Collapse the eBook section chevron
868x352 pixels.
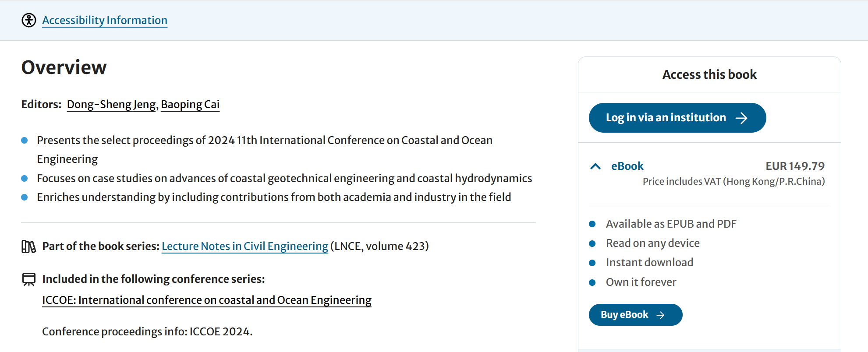click(x=595, y=166)
